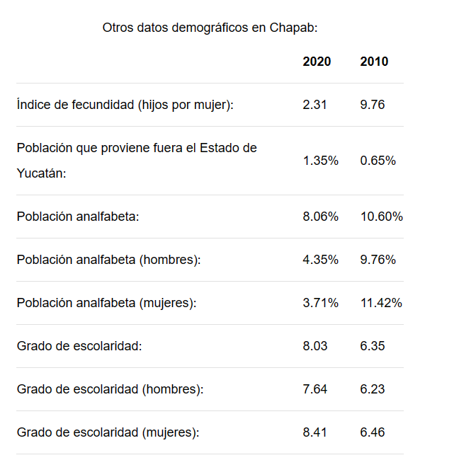Select the "Población analfabeta (mujeres)" label
476x460 pixels.
click(106, 303)
